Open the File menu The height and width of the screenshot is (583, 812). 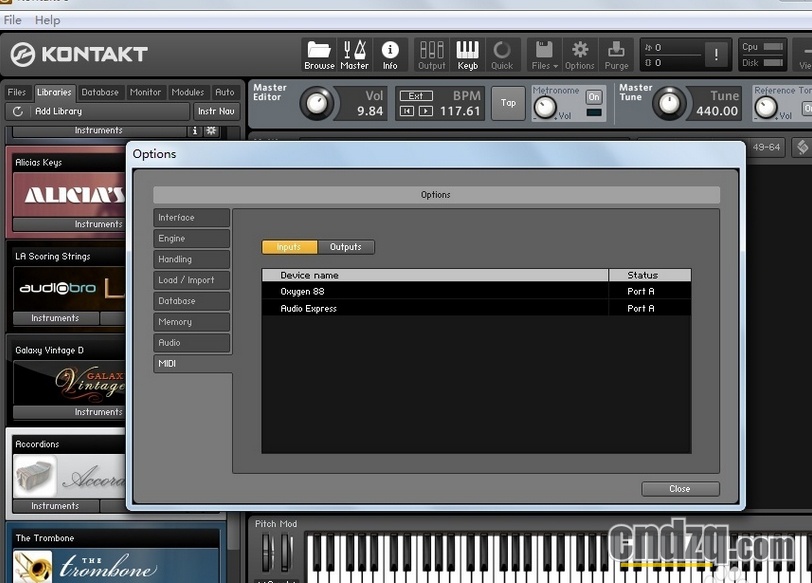tap(12, 20)
